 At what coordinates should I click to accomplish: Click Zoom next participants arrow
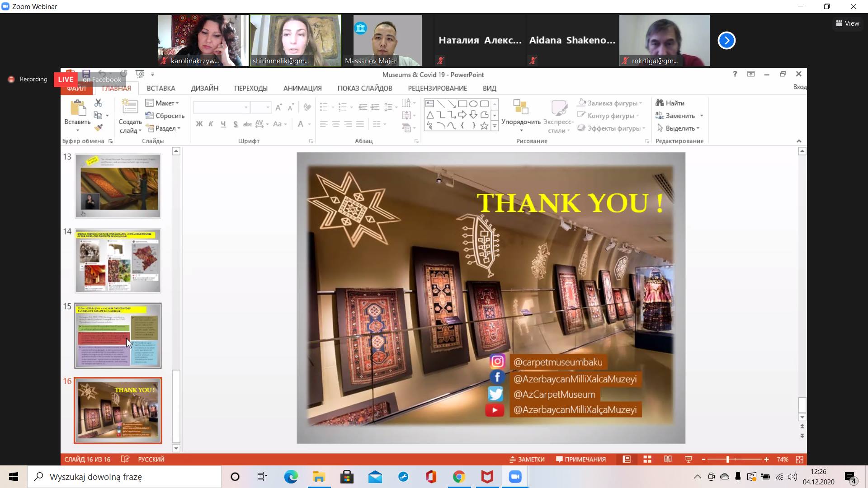pos(726,40)
